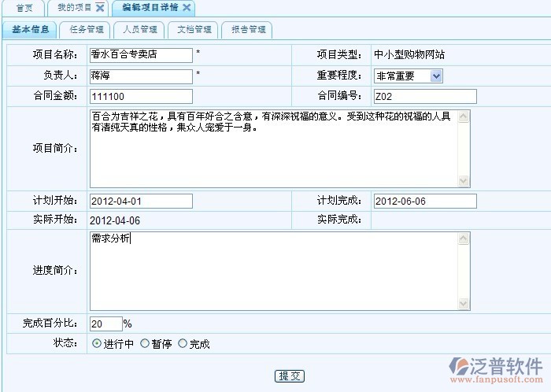Image resolution: width=551 pixels, height=392 pixels.
Task: Click the 计划开始 date field
Action: [141, 202]
